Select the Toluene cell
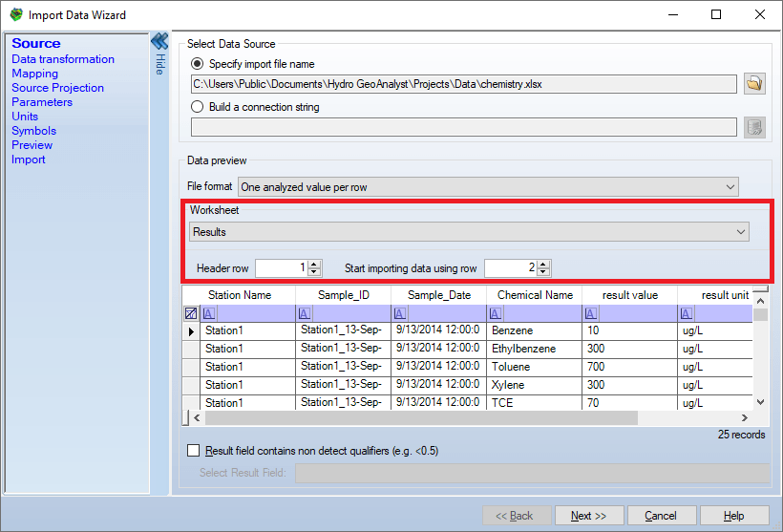This screenshot has height=532, width=783. pos(534,367)
